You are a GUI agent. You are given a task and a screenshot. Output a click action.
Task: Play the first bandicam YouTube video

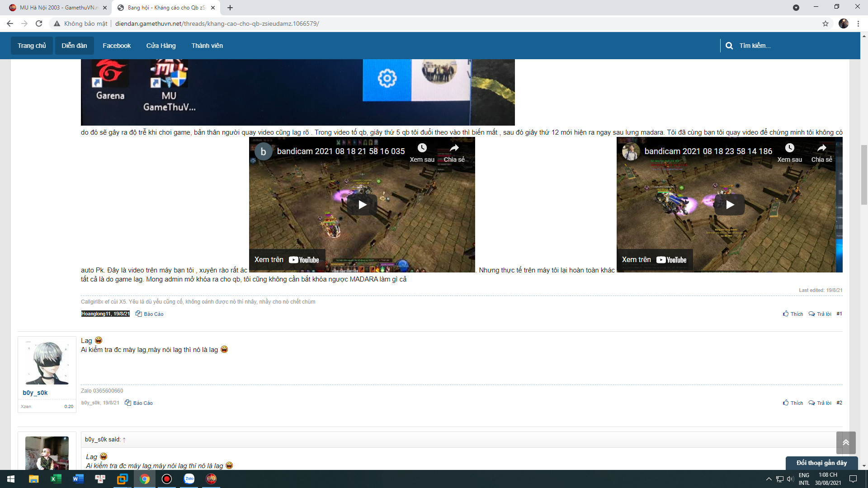point(362,205)
